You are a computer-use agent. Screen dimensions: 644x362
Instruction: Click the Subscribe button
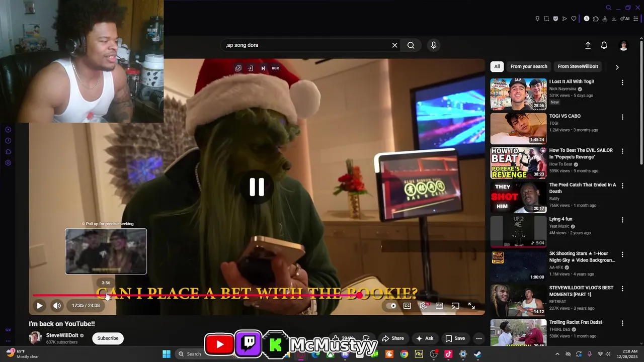coord(108,338)
